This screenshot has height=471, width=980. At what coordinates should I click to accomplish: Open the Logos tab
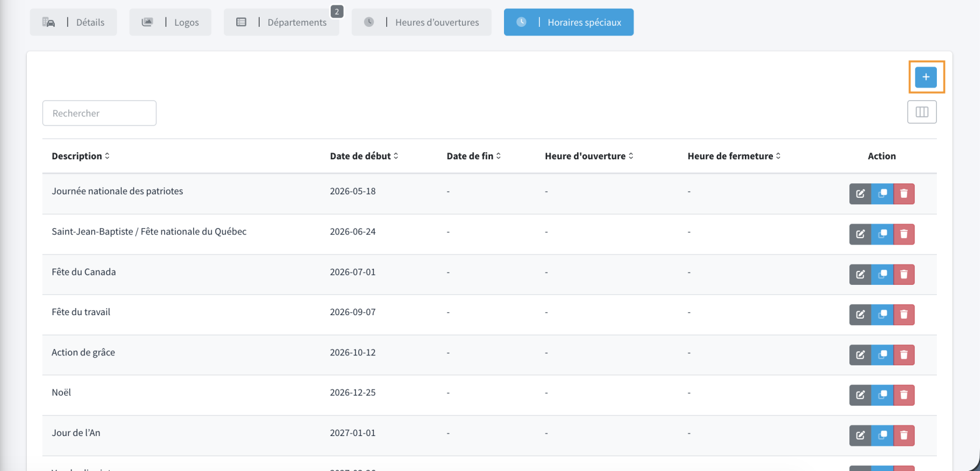170,22
